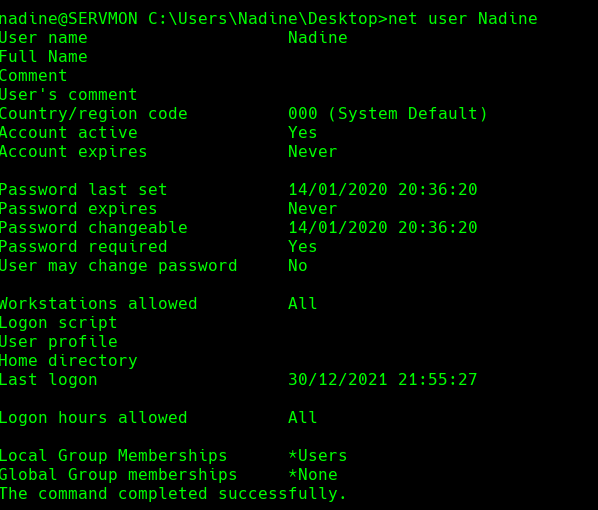598x510 pixels.
Task: Select the 'User name' label
Action: pos(43,37)
